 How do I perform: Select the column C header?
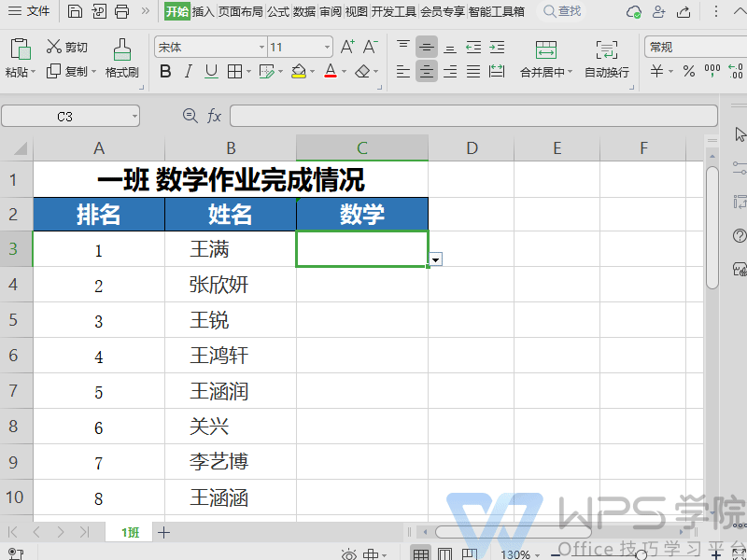click(x=362, y=148)
